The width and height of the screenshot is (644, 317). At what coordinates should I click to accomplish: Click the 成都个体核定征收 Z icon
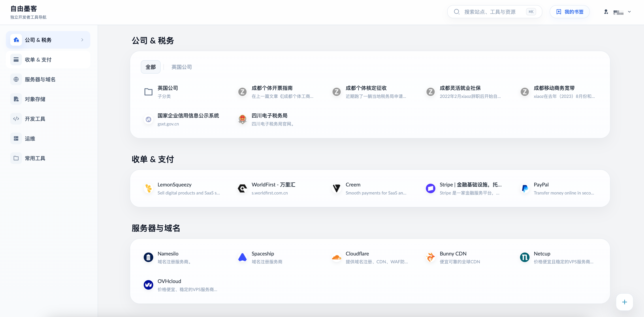click(x=336, y=92)
